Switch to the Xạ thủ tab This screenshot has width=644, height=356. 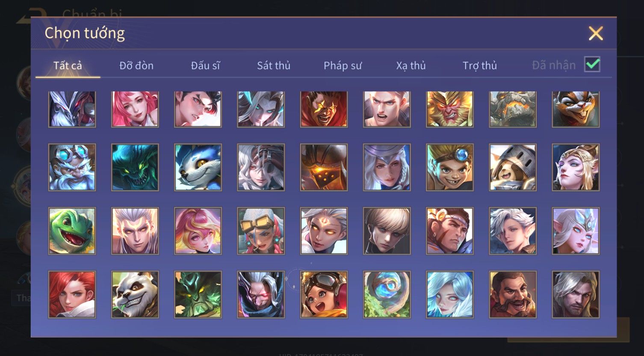pos(411,65)
